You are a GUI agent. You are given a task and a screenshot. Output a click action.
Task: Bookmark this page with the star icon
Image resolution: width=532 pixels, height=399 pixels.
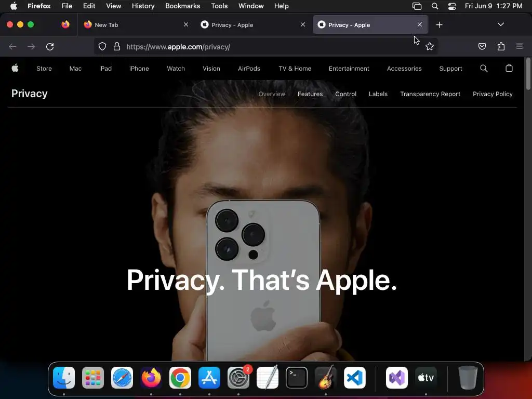(x=430, y=46)
